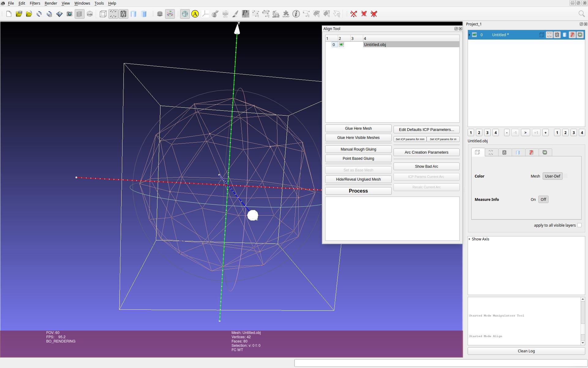Click the snapshot camera icon

(x=70, y=14)
